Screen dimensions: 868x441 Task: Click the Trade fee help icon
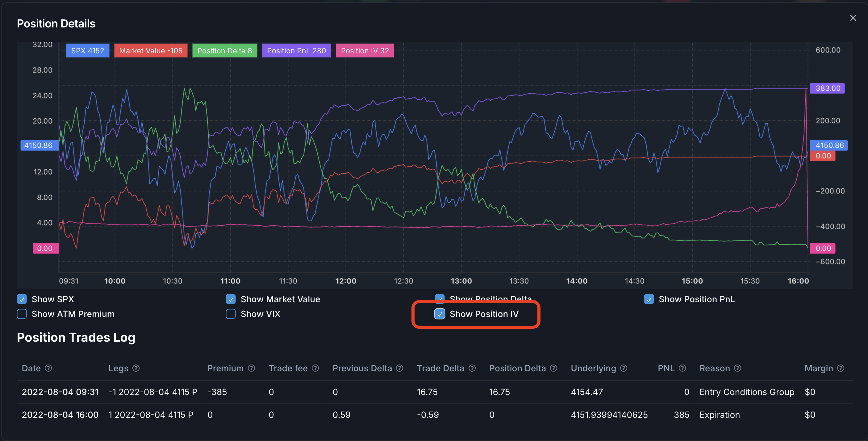[315, 368]
